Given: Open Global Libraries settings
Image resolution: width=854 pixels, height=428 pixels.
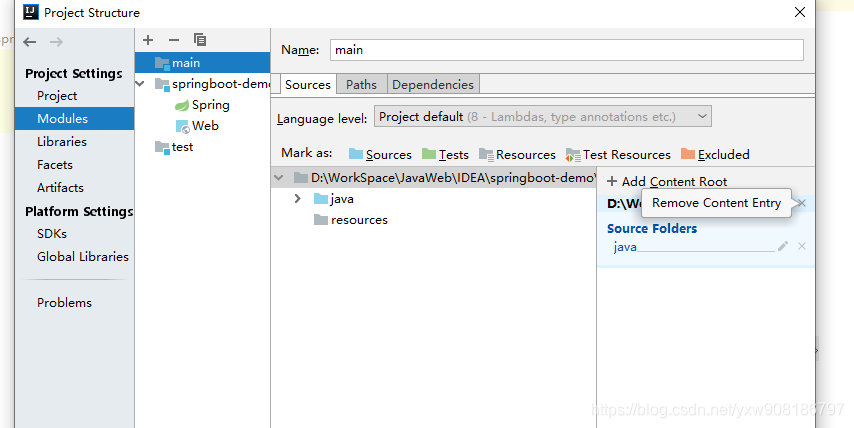Looking at the screenshot, I should 83,256.
